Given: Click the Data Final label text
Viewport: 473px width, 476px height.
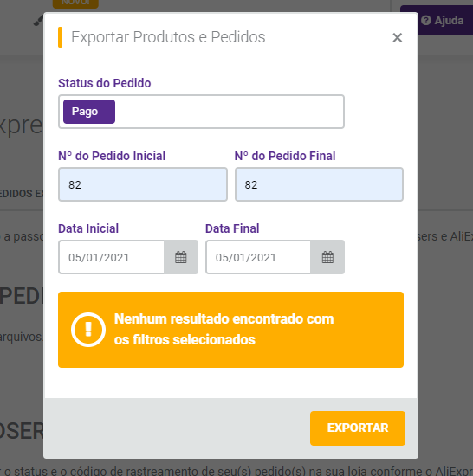Looking at the screenshot, I should (x=232, y=228).
